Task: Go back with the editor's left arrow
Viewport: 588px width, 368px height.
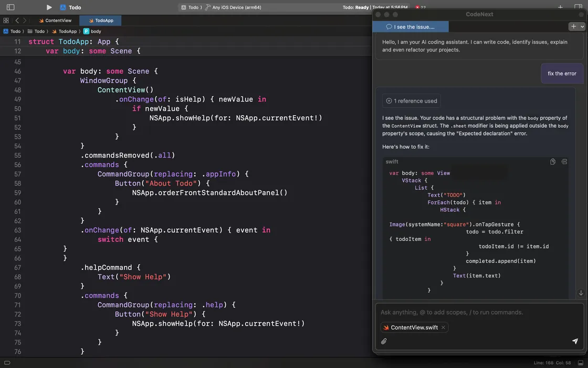Action: [17, 21]
